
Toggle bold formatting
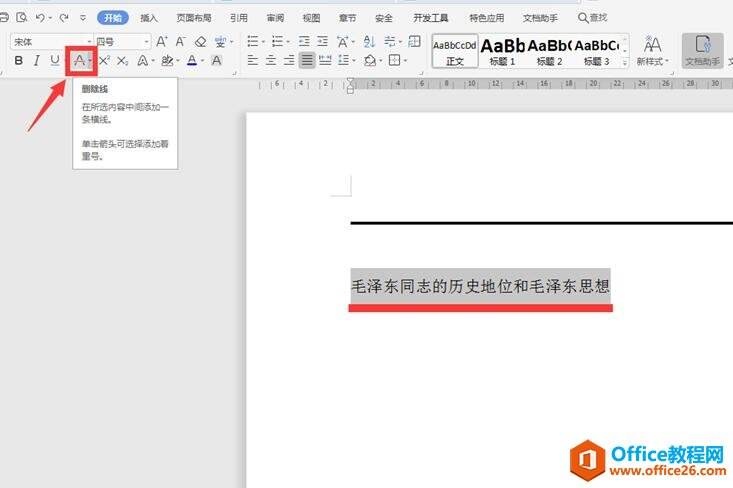point(19,60)
